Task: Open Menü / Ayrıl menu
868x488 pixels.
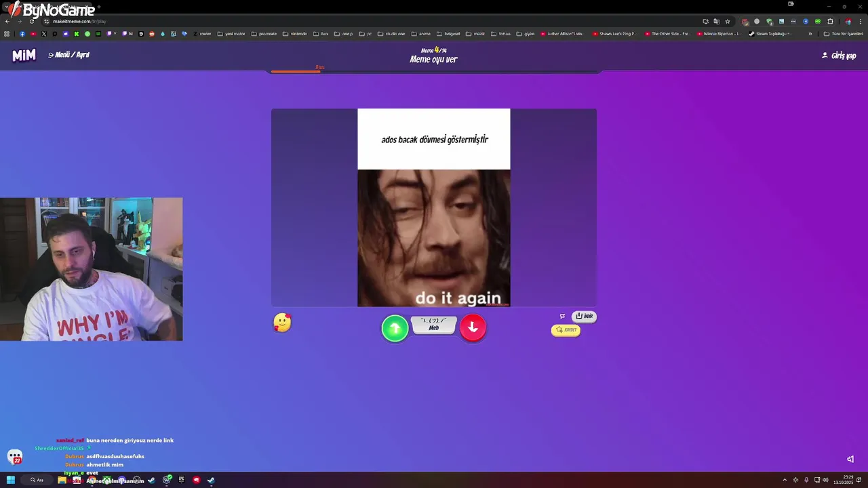Action: (69, 55)
